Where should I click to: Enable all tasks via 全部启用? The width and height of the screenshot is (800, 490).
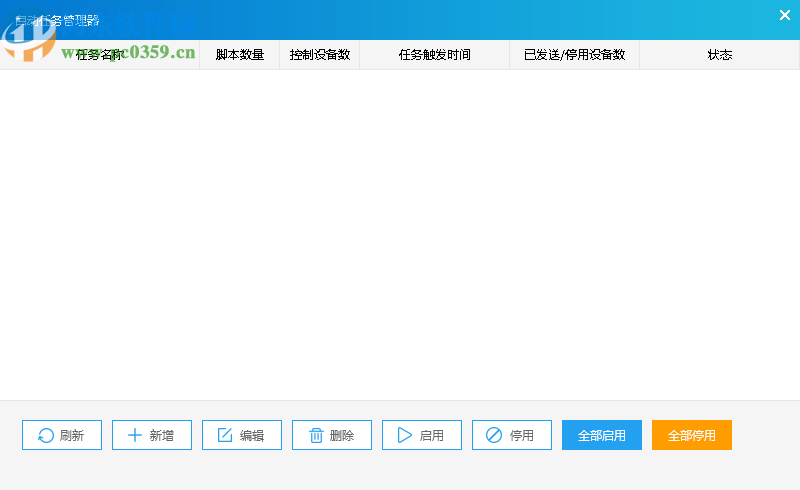602,435
